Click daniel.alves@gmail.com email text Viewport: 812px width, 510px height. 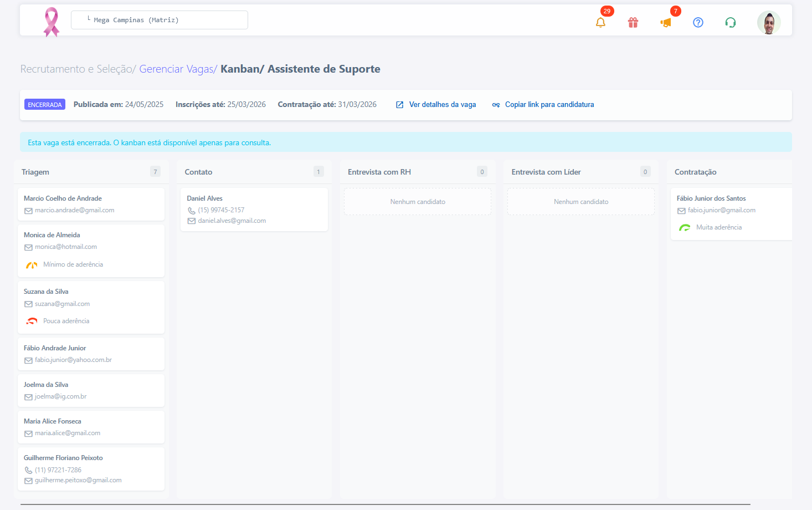(232, 221)
